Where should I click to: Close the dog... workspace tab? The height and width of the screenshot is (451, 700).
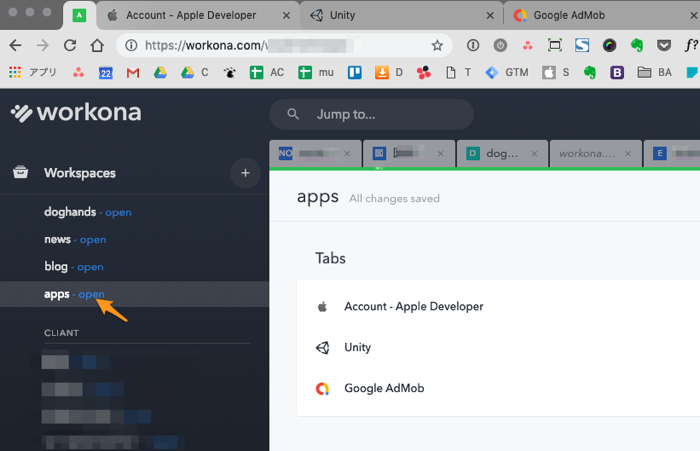534,154
